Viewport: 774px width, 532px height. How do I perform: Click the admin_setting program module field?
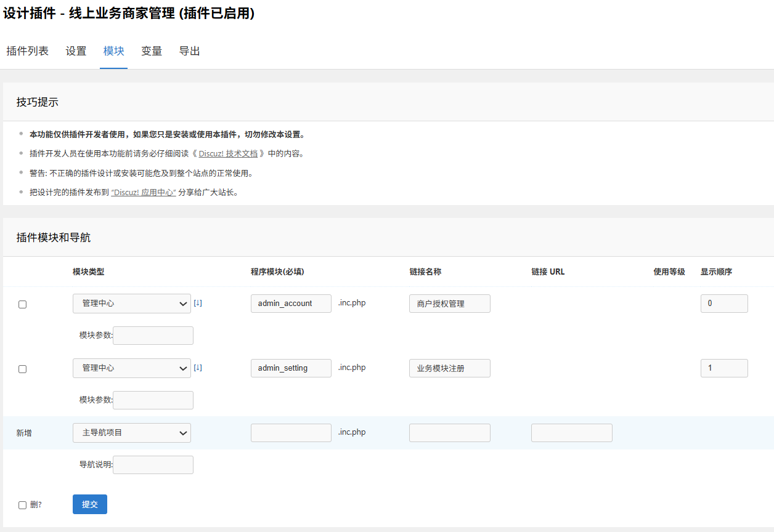pos(291,368)
